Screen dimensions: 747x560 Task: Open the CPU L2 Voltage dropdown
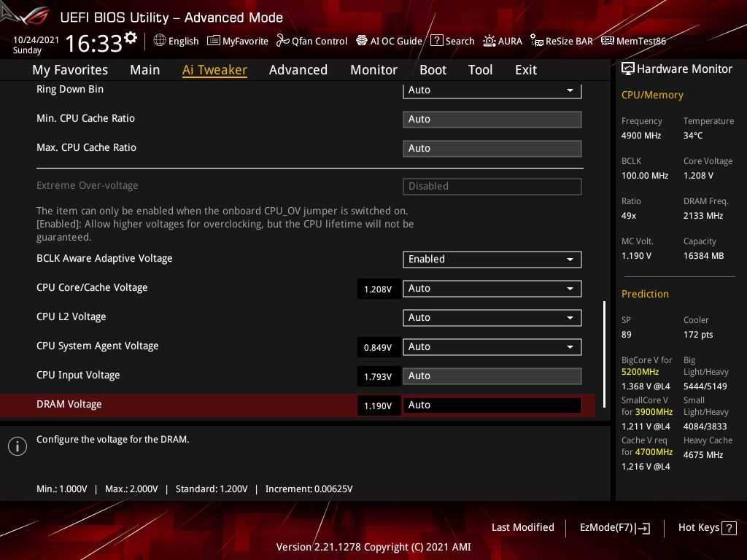pyautogui.click(x=570, y=318)
